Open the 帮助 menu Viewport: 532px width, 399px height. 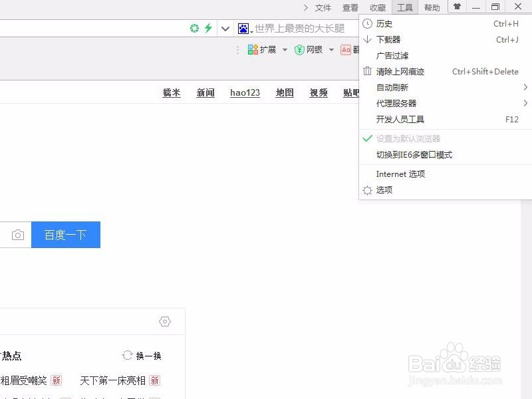(432, 7)
